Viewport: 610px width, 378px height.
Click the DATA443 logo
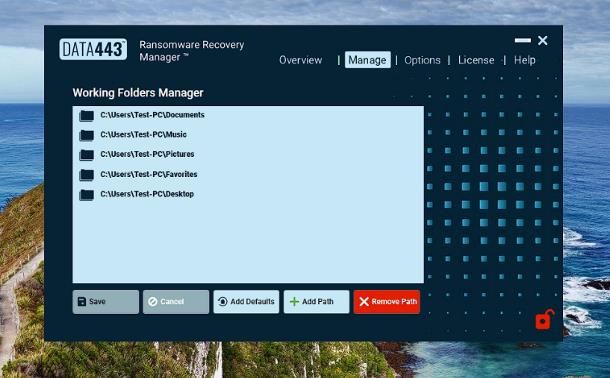(x=93, y=49)
